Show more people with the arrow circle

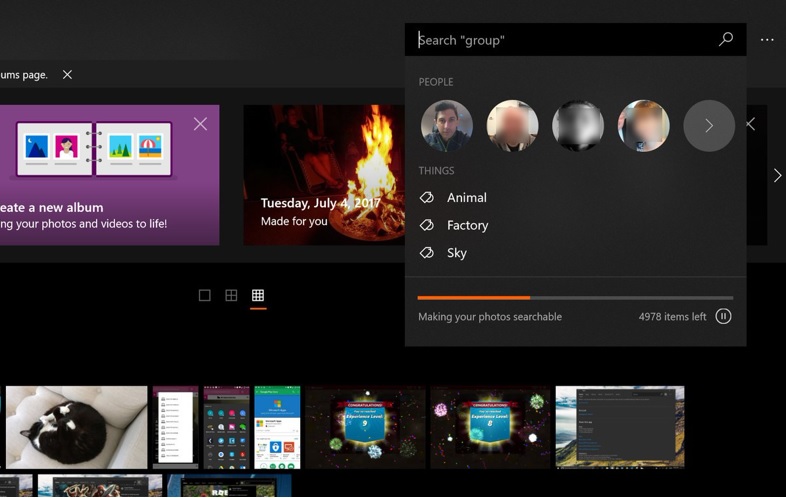708,126
